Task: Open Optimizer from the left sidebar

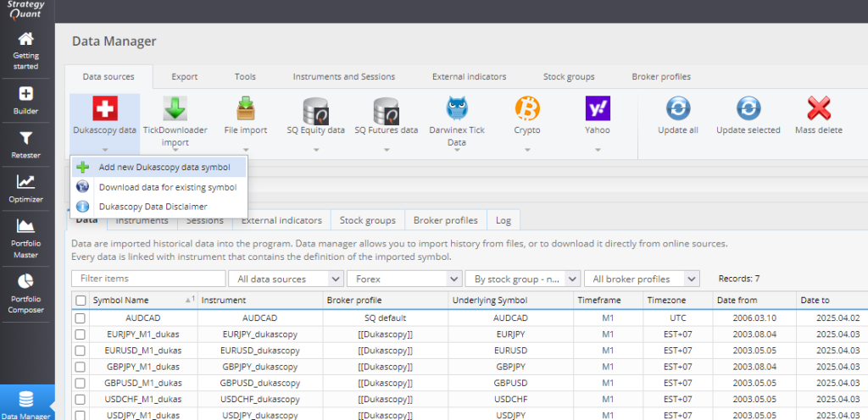Action: point(26,187)
